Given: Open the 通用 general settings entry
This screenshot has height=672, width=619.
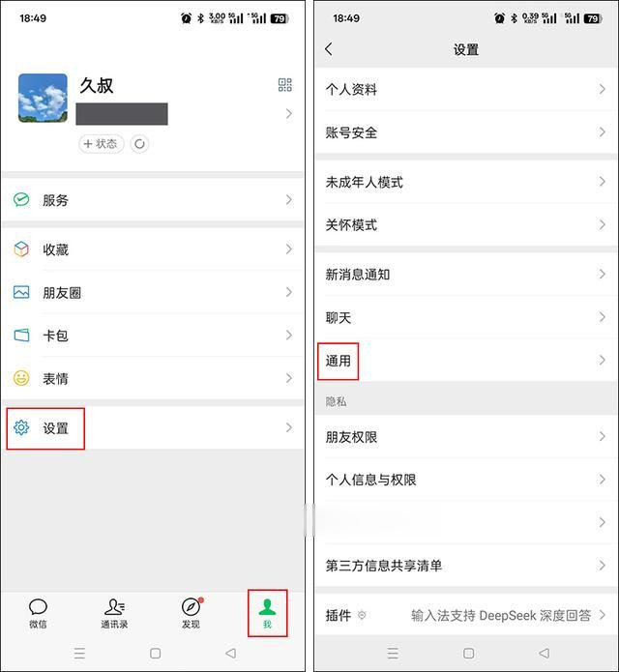Looking at the screenshot, I should pos(466,361).
